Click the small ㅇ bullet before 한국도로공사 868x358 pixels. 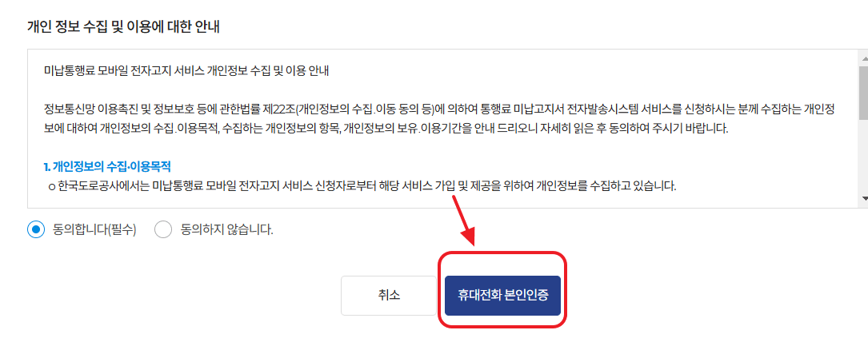tap(51, 187)
